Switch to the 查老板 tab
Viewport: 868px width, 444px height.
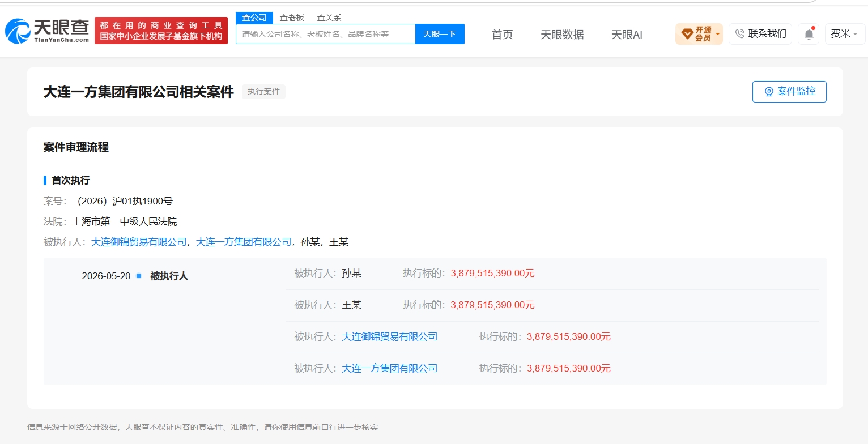292,18
